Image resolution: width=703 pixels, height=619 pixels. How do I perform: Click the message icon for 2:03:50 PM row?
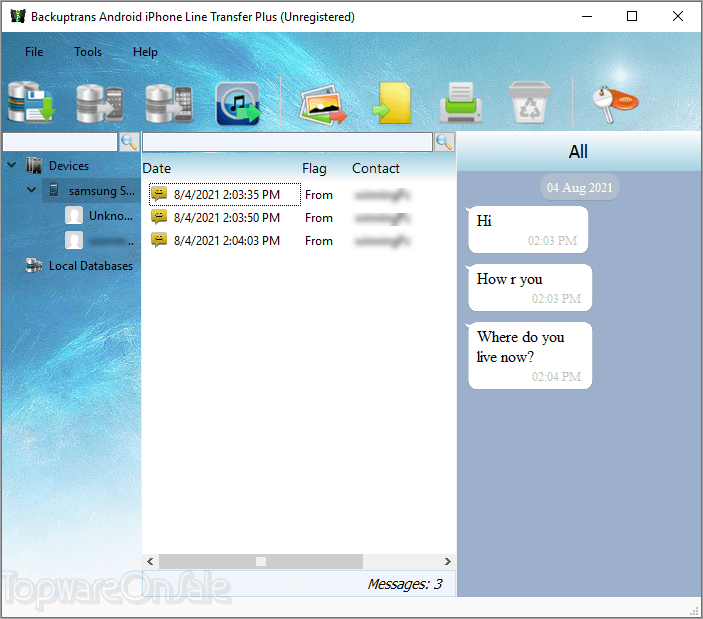[159, 217]
